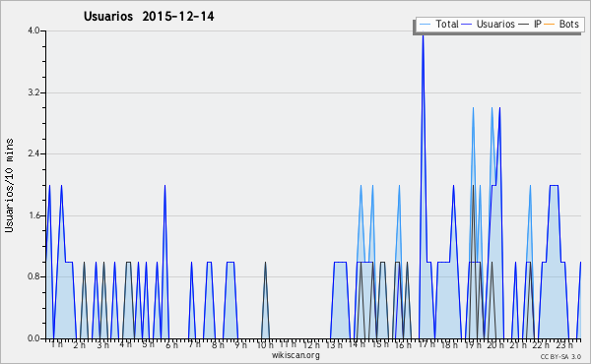
Task: Click the Usuarios peak near 6 h
Action: [164, 186]
